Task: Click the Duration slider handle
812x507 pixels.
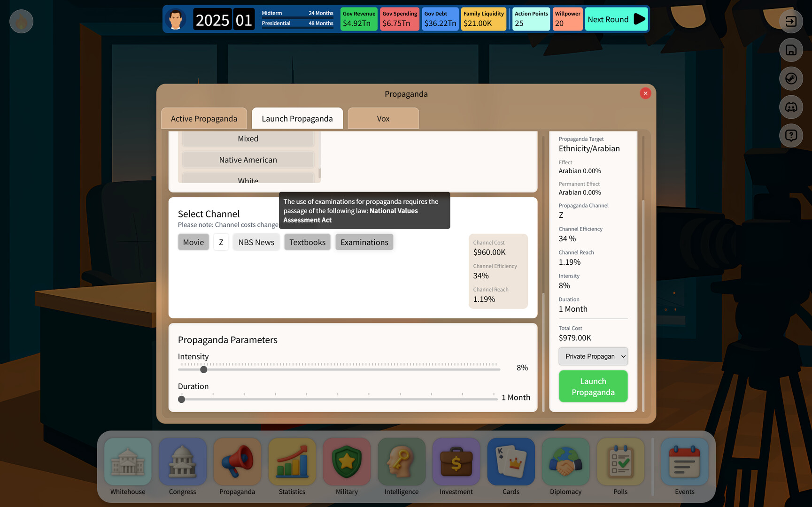Action: pyautogui.click(x=182, y=399)
